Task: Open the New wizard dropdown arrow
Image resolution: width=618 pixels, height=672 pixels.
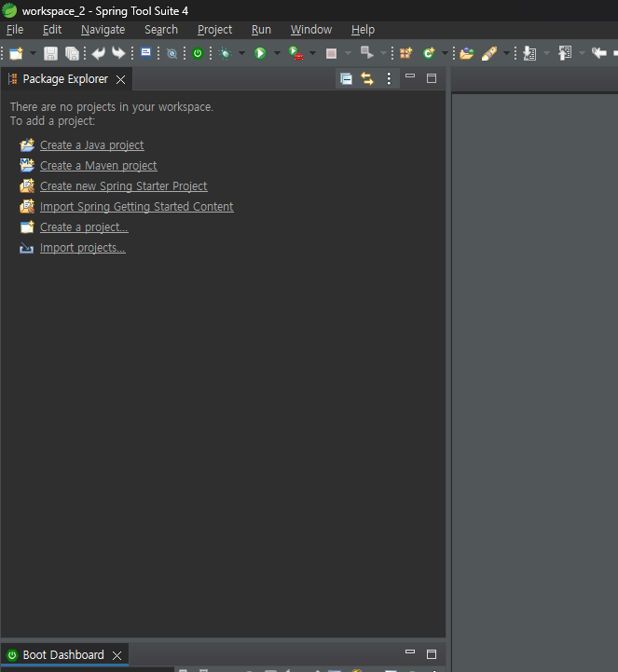Action: click(33, 53)
